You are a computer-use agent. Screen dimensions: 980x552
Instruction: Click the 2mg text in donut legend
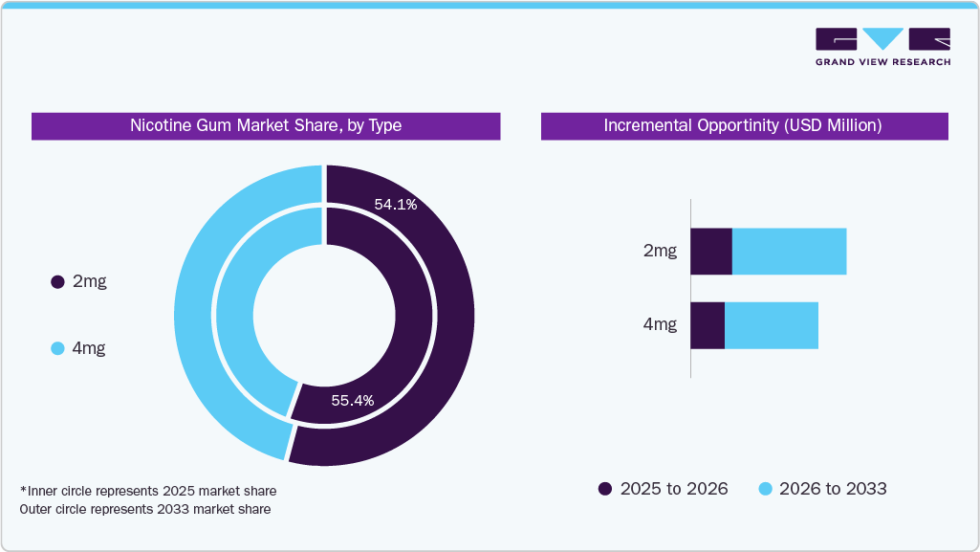pyautogui.click(x=89, y=281)
